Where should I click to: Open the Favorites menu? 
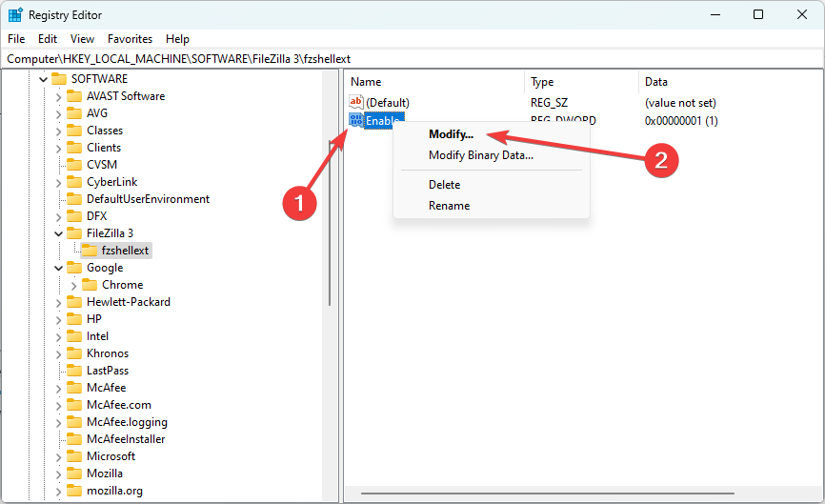pos(130,39)
